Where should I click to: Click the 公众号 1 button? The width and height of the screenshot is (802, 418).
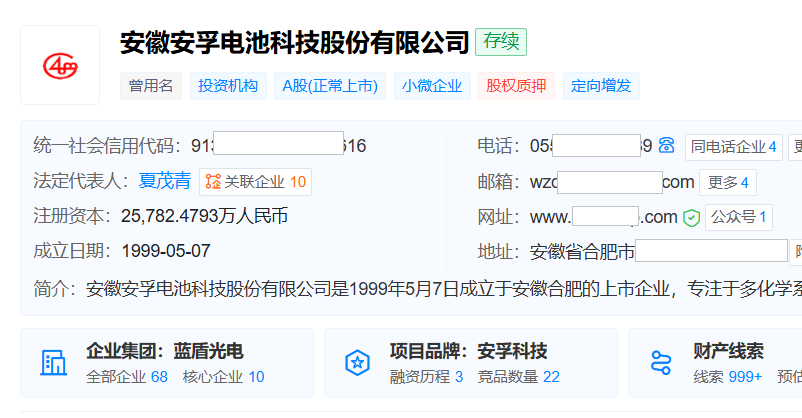pyautogui.click(x=740, y=217)
